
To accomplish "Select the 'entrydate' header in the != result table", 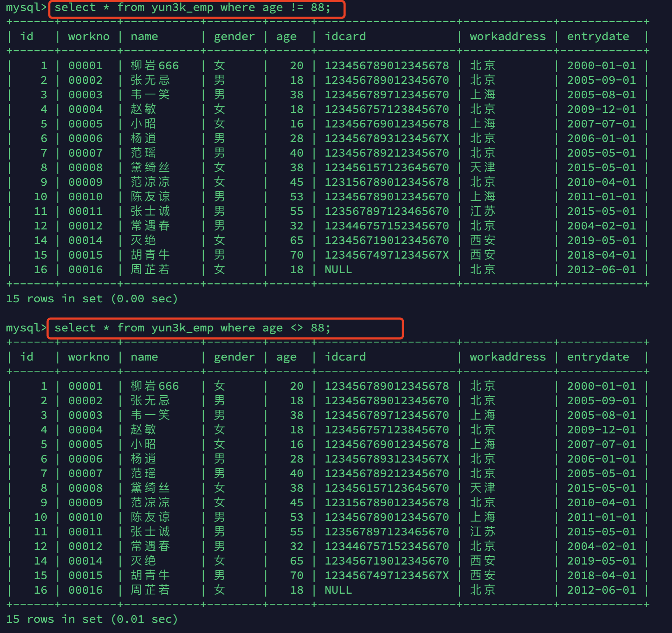I will 598,36.
